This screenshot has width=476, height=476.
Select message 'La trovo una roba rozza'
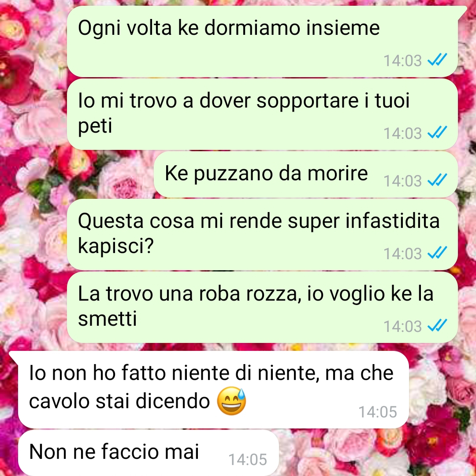(x=262, y=307)
